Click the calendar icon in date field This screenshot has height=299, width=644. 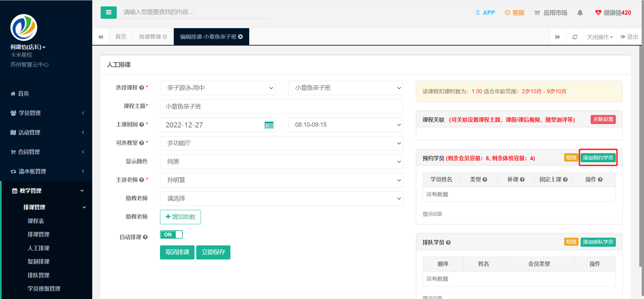click(x=269, y=125)
